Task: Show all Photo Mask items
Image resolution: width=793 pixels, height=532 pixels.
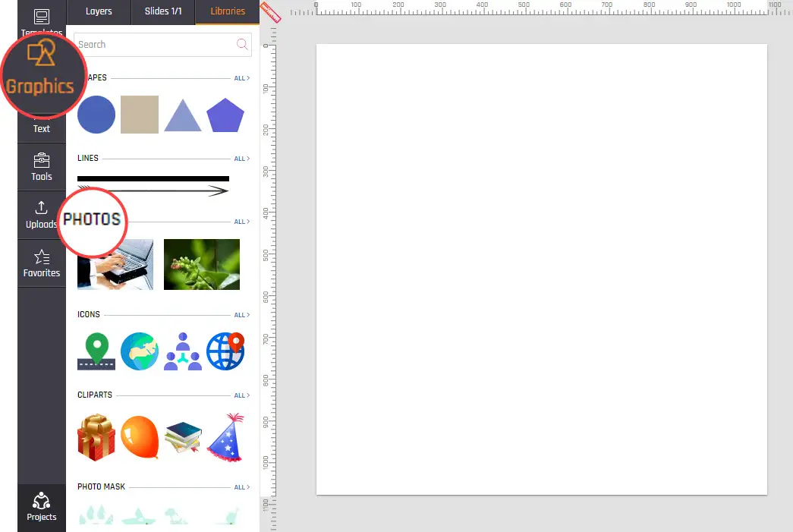Action: 242,487
